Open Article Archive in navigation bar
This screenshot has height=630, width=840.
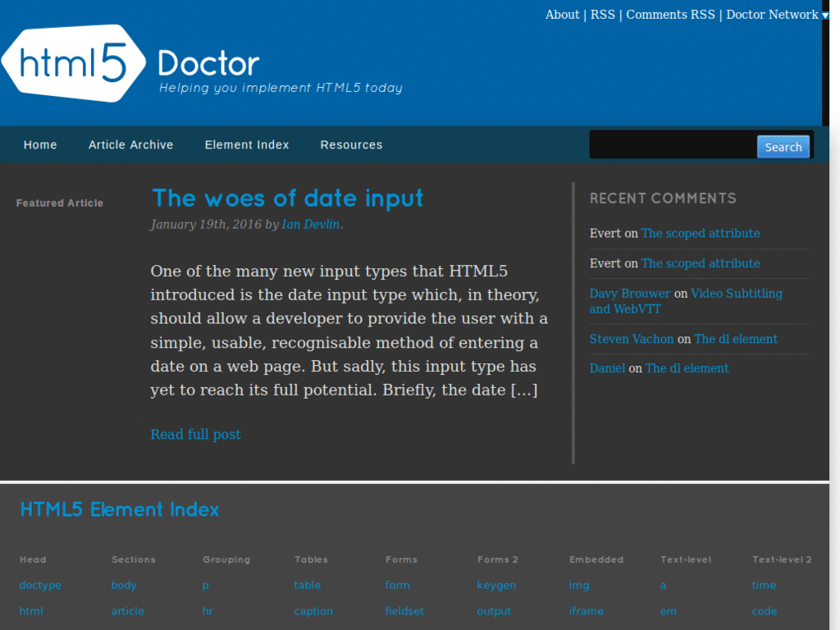[130, 144]
